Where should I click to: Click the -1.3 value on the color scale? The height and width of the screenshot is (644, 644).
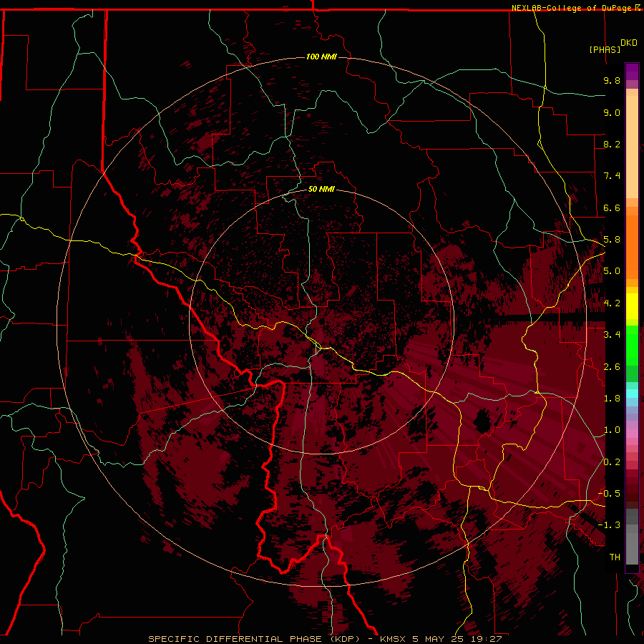pos(609,525)
